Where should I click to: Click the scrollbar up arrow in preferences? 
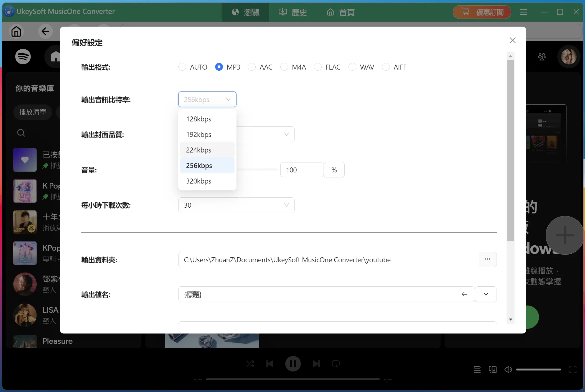(510, 56)
